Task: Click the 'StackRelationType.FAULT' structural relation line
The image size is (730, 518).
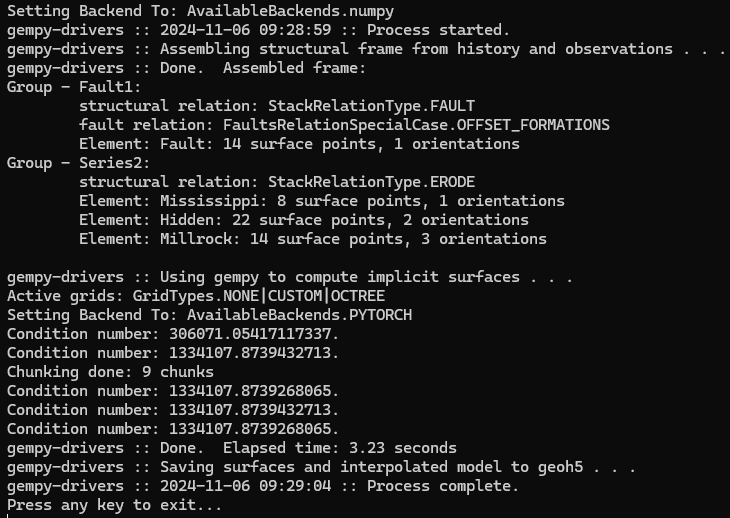Action: [277, 106]
